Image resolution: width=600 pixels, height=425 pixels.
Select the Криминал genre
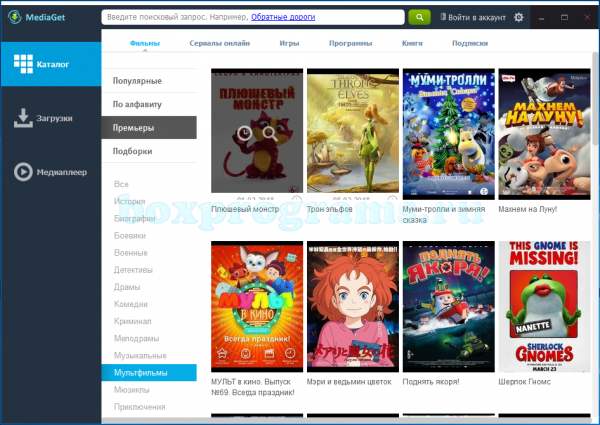132,321
